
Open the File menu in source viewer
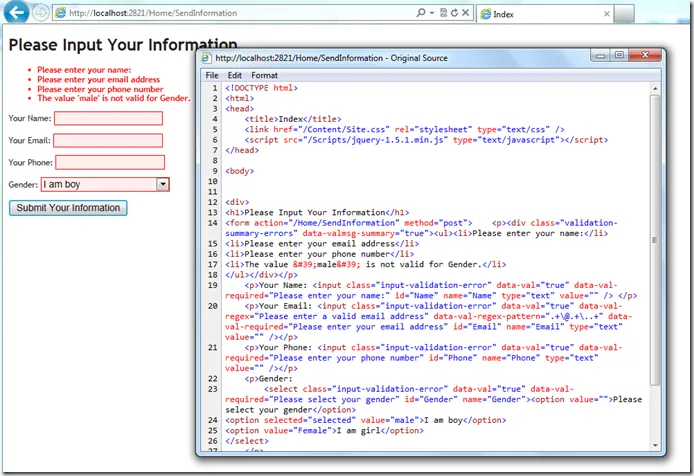click(x=212, y=75)
